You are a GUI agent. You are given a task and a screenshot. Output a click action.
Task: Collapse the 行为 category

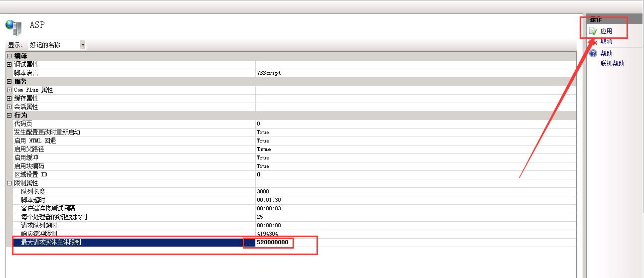(9, 116)
